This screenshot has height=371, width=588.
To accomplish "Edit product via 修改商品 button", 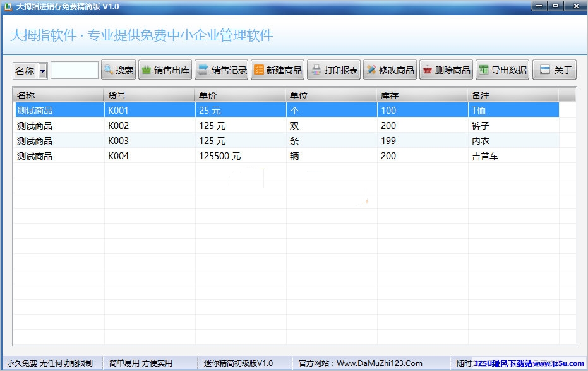I will coord(390,70).
